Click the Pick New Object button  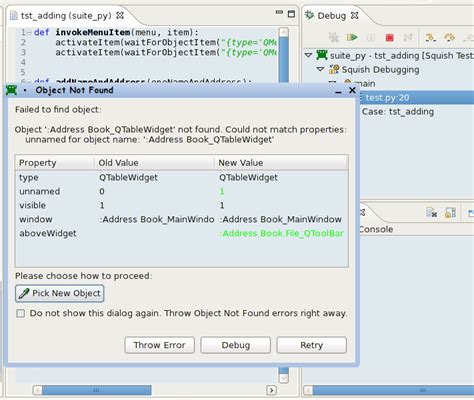pyautogui.click(x=60, y=293)
